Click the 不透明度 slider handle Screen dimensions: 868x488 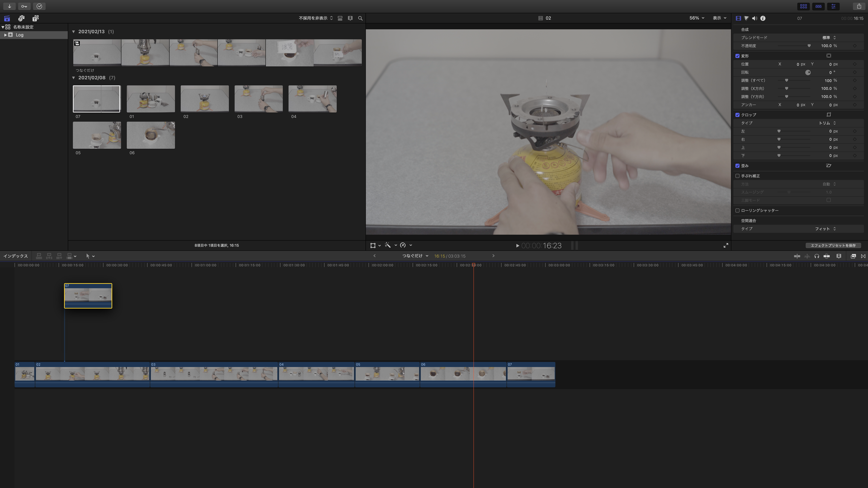click(x=809, y=46)
